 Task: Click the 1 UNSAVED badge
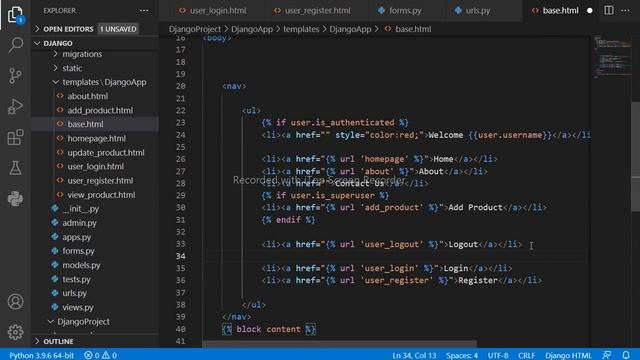coord(118,29)
